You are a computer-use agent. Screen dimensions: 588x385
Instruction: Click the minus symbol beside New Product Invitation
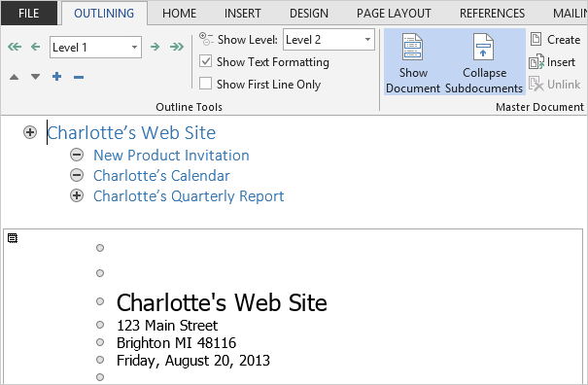click(x=77, y=155)
